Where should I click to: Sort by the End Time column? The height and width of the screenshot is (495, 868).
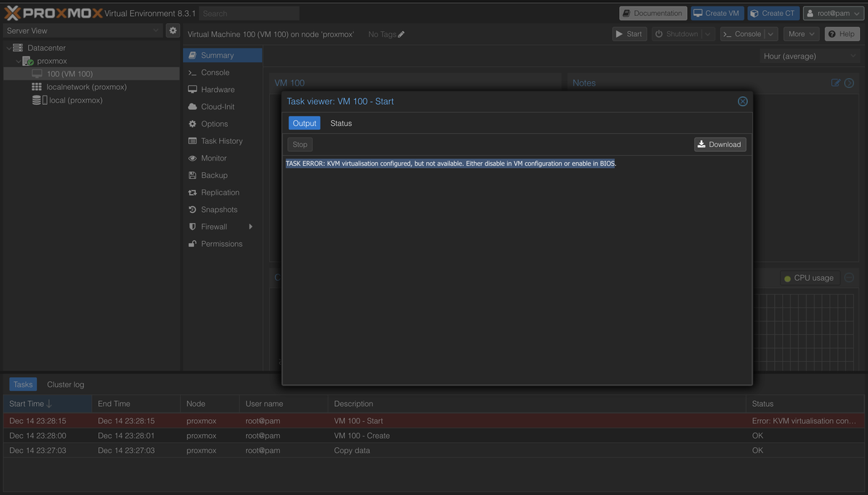(137, 404)
